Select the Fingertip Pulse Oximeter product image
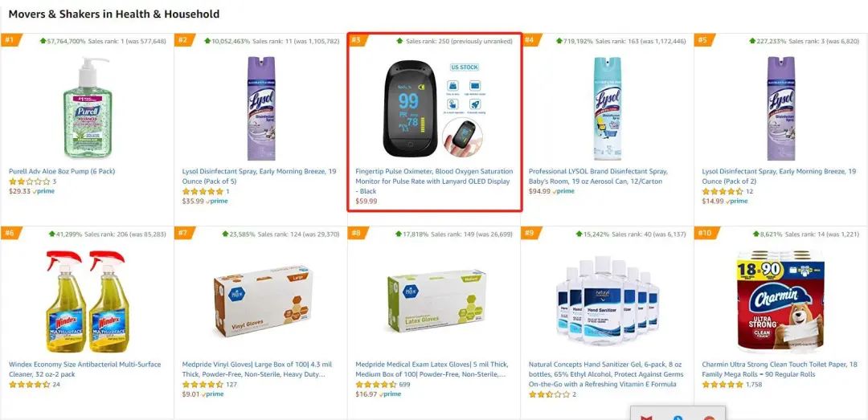Image resolution: width=868 pixels, height=420 pixels. [433, 108]
